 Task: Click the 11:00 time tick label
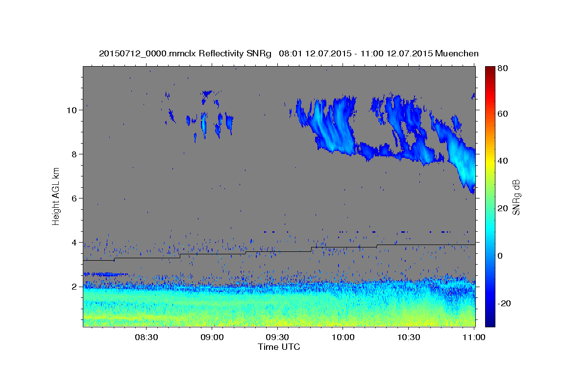(474, 337)
